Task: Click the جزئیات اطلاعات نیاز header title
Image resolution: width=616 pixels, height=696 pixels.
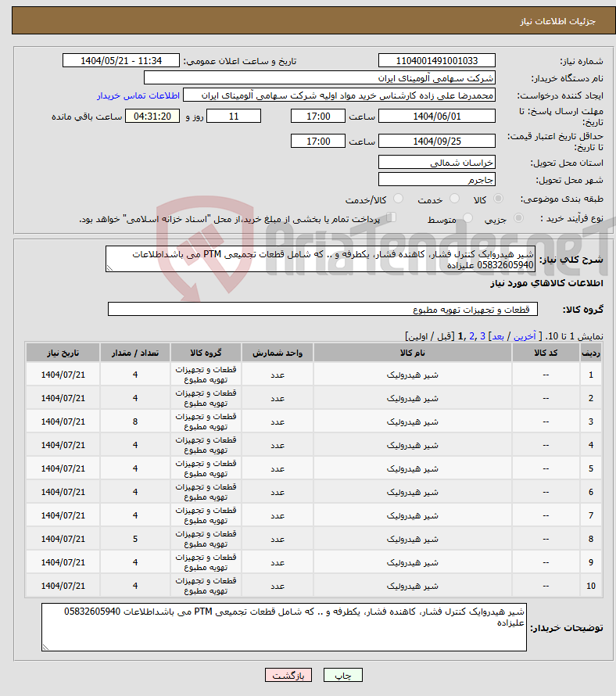Action: [x=557, y=21]
